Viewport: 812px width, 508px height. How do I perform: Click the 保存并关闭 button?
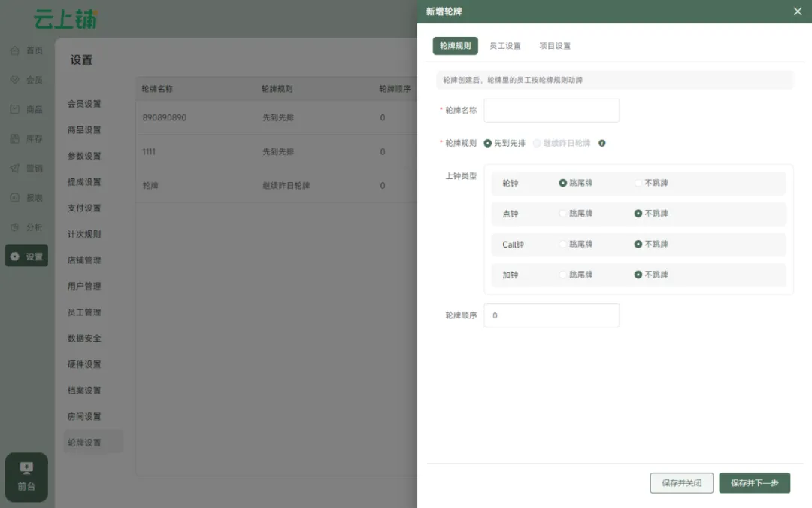pyautogui.click(x=681, y=483)
